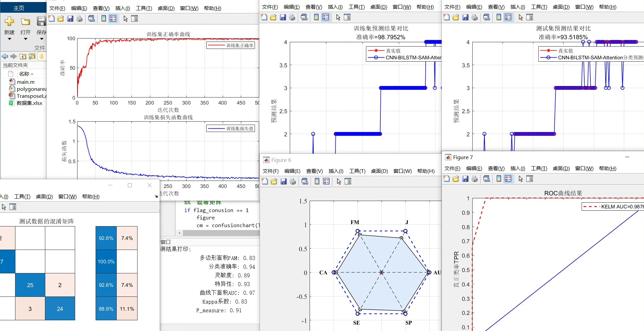Open 查看(V) menu in Figure 6
This screenshot has width=644, height=331.
click(314, 171)
